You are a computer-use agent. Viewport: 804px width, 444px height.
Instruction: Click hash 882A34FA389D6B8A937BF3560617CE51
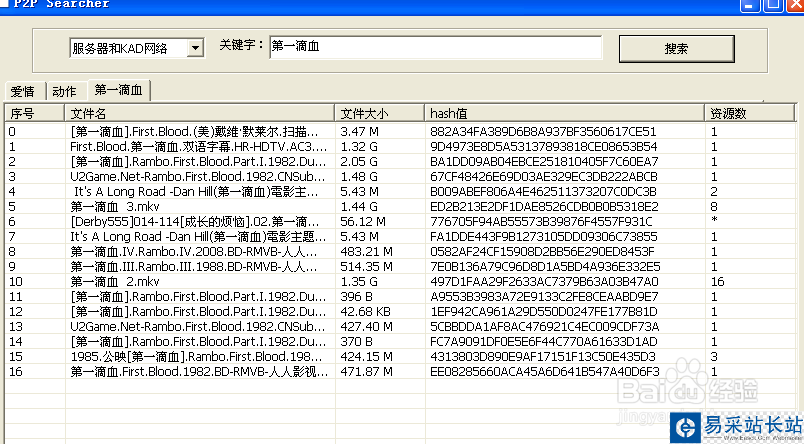(543, 132)
